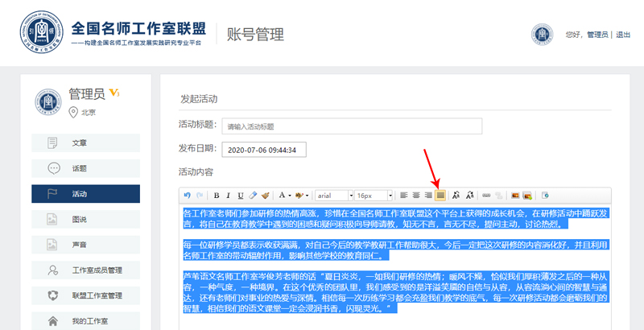Open the font color dropdown arrow
The image size is (644, 330).
pos(290,196)
